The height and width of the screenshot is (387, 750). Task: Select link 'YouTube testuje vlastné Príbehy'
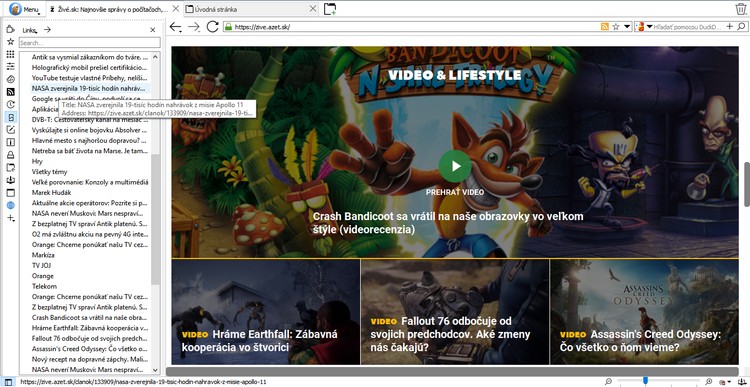tap(89, 78)
